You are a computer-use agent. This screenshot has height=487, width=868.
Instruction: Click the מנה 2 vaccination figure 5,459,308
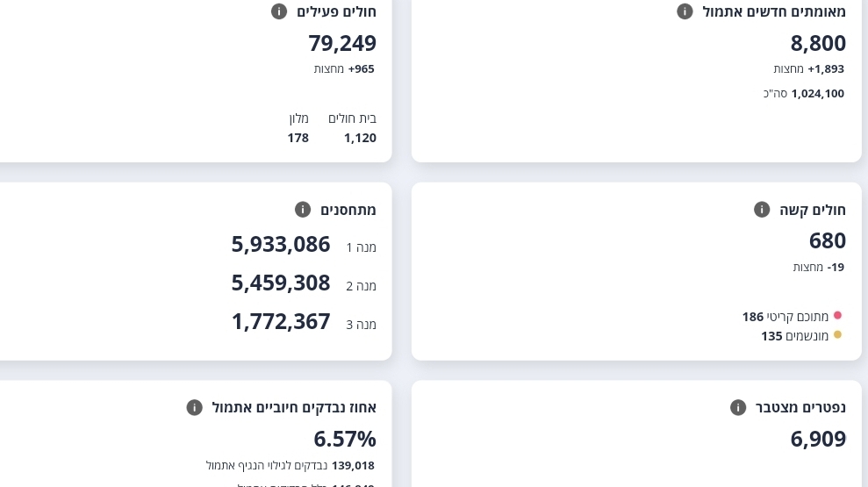281,283
